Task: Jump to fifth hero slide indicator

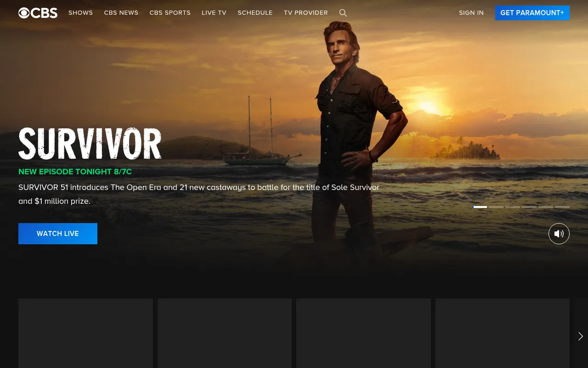Action: pyautogui.click(x=546, y=207)
